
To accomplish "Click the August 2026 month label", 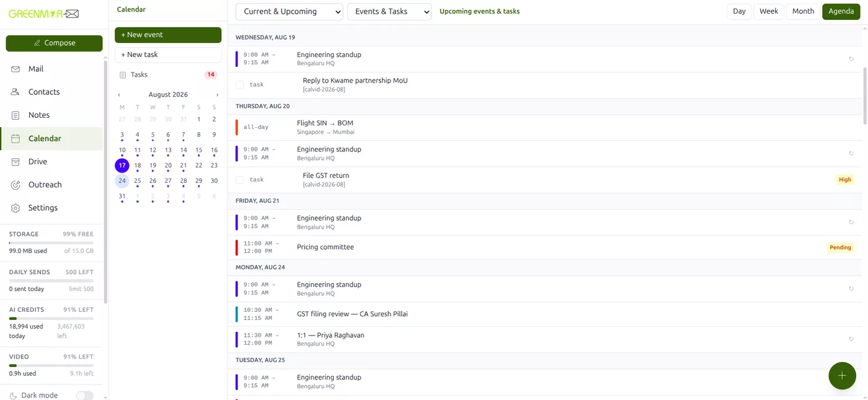I will [x=168, y=95].
